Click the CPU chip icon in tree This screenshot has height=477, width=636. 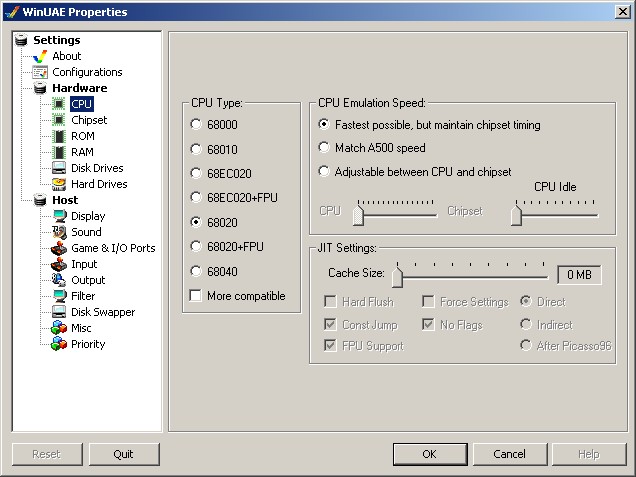59,104
